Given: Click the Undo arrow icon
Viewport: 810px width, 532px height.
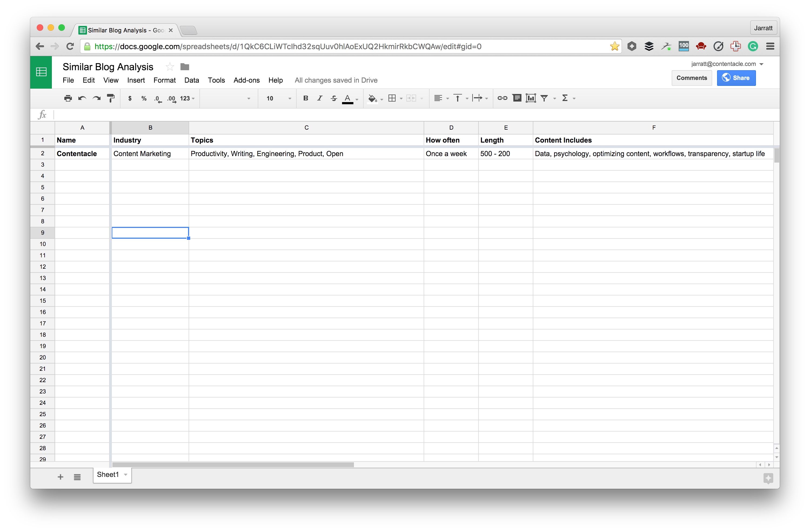Looking at the screenshot, I should coord(82,98).
